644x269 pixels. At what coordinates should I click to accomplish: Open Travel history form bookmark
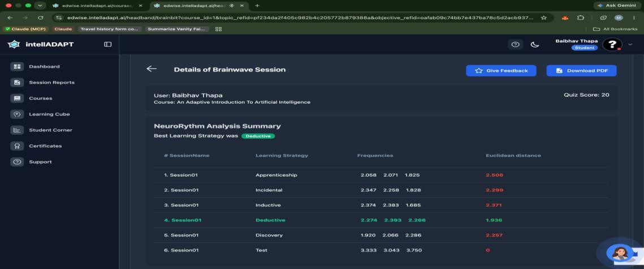click(110, 29)
